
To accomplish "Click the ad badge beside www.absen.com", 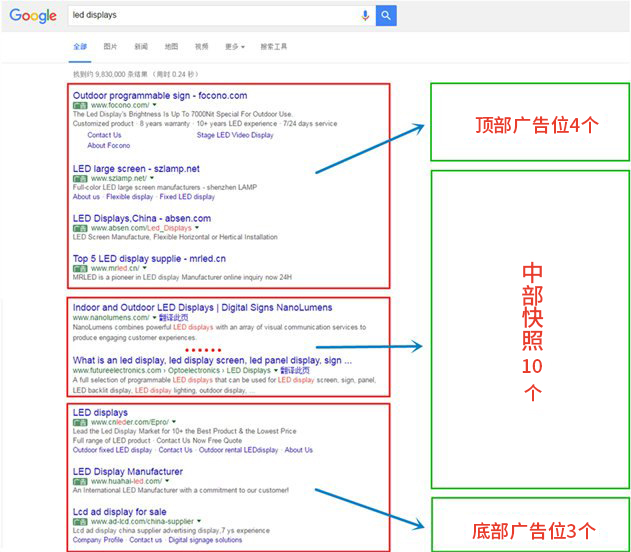I will [x=80, y=228].
